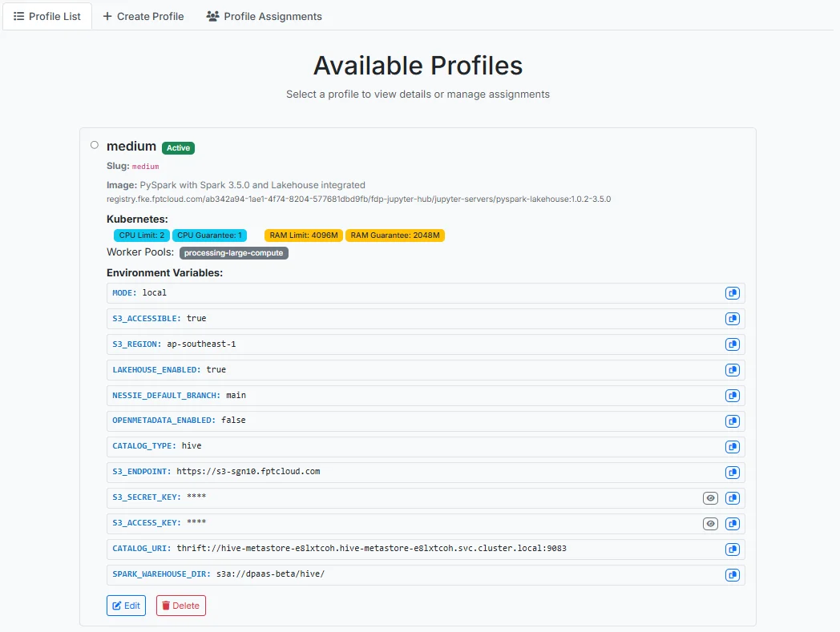Copy the S3_REGION variable
840x632 pixels.
[x=733, y=344]
